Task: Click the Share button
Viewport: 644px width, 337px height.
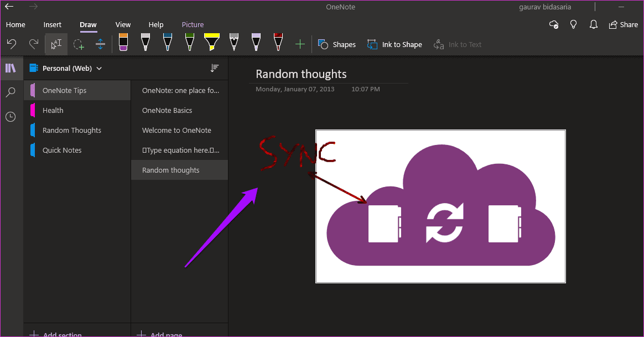Action: point(624,25)
